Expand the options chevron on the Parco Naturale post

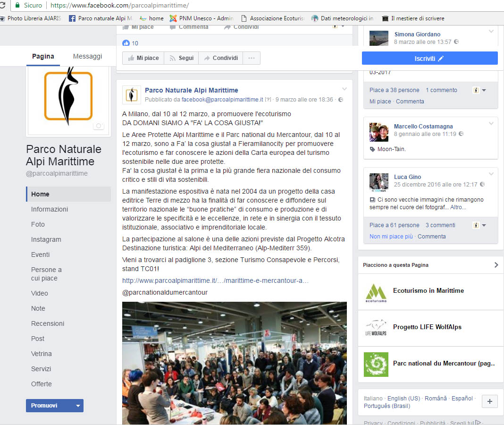coord(344,89)
